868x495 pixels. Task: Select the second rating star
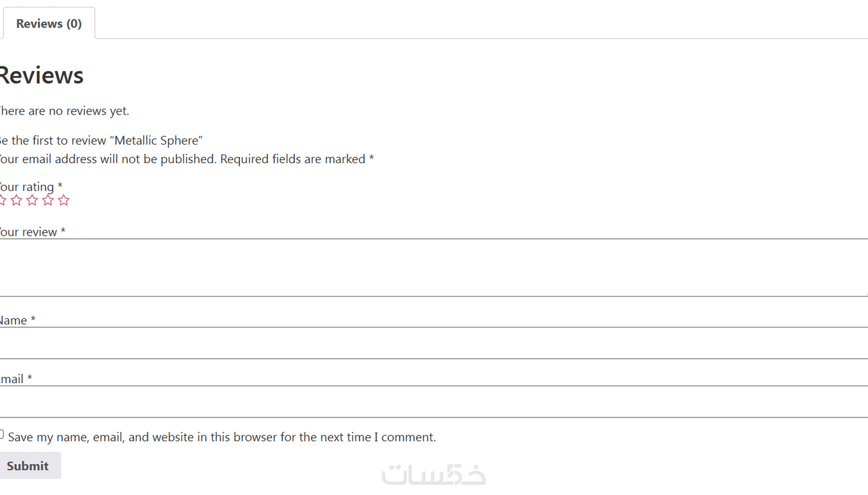16,200
